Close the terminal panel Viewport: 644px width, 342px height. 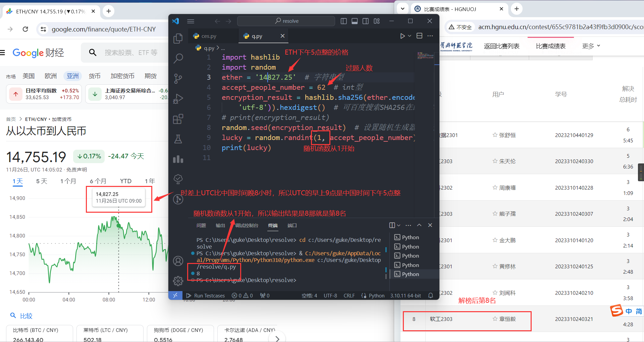[x=430, y=225]
